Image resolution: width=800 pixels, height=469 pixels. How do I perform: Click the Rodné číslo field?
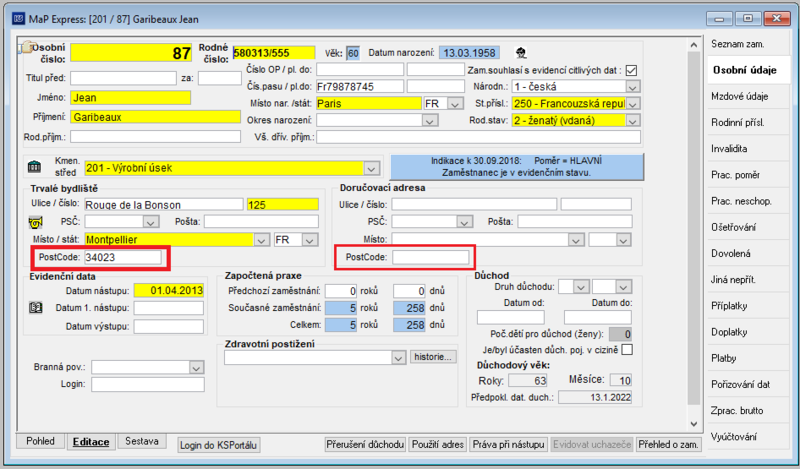(274, 53)
